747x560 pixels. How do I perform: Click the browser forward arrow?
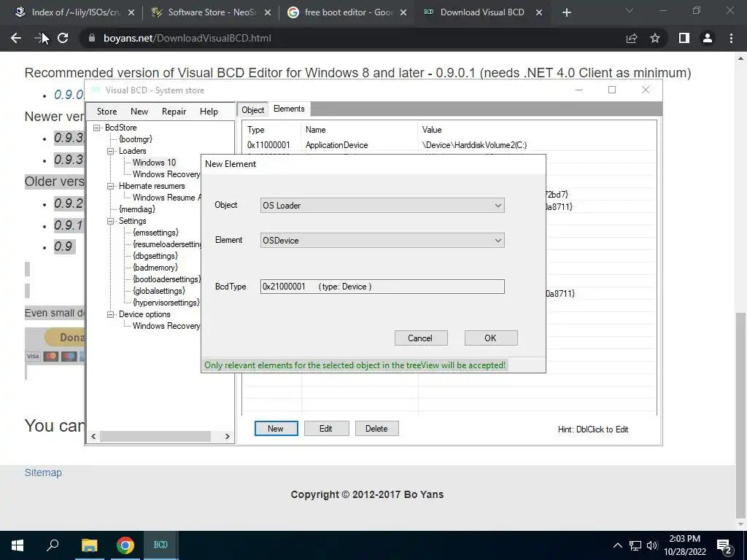tap(39, 38)
